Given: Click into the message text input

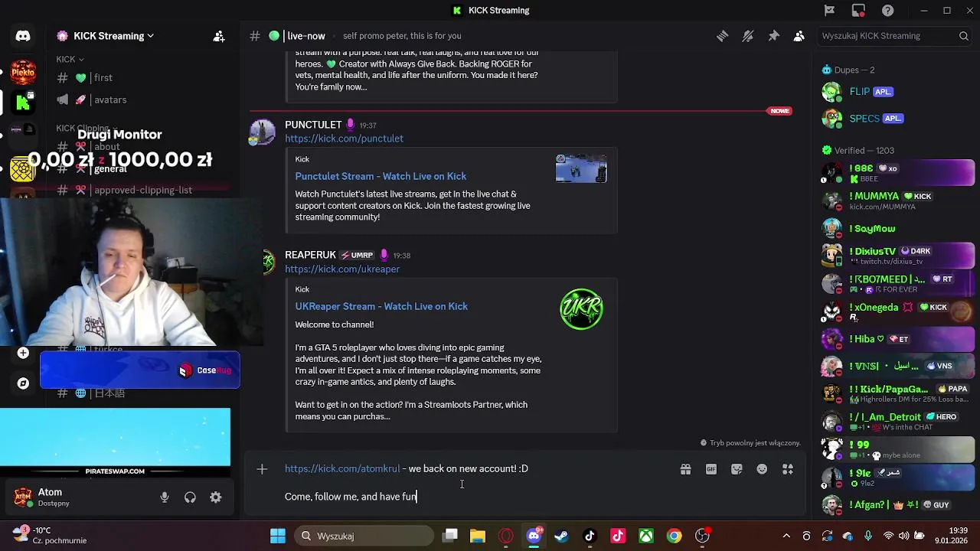Looking at the screenshot, I should 475,482.
